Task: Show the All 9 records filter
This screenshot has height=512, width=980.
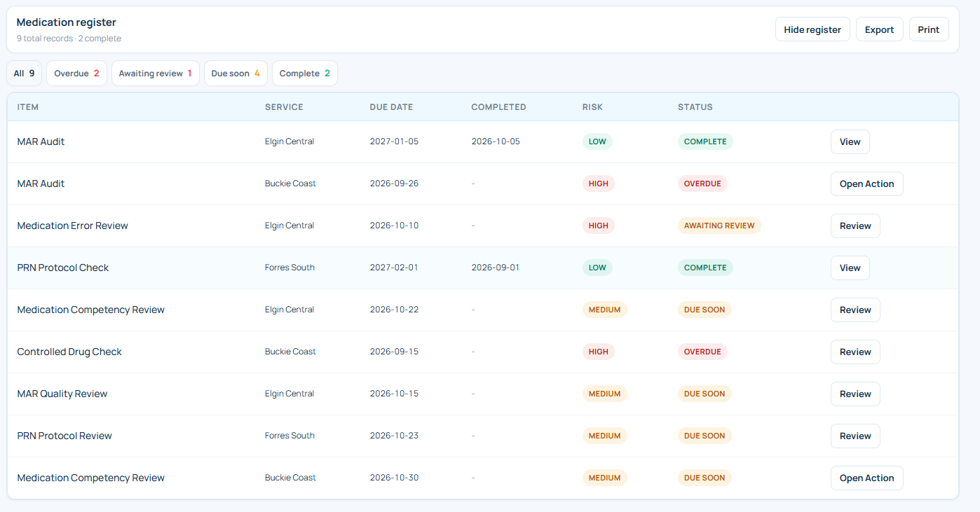Action: 25,73
